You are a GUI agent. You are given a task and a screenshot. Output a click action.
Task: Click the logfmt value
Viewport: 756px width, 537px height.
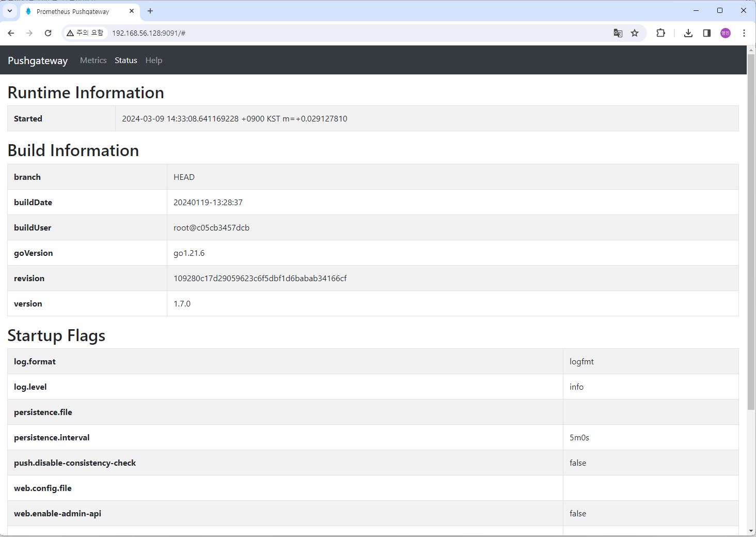coord(581,362)
